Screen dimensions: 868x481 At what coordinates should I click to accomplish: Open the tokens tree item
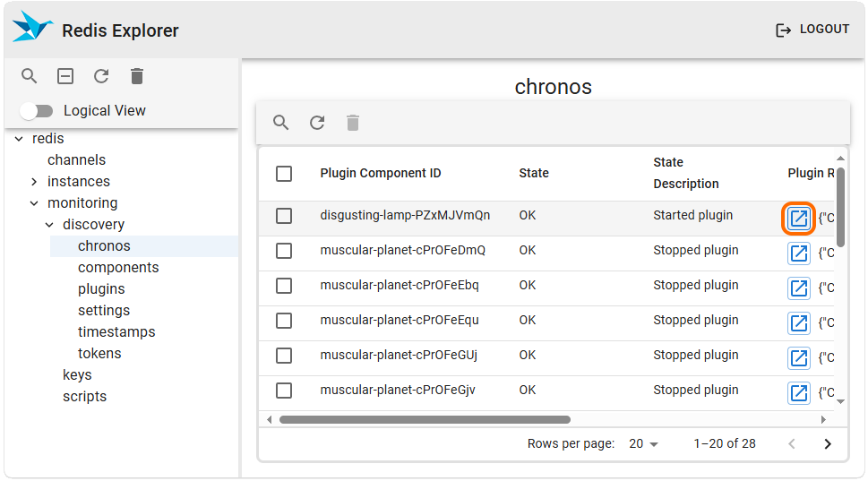coord(99,354)
